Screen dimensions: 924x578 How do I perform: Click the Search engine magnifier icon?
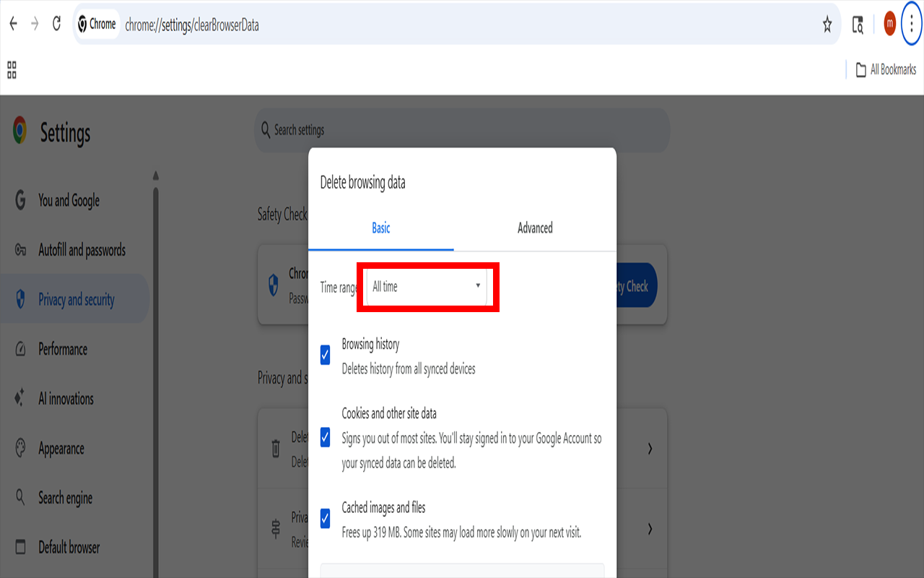tap(20, 497)
